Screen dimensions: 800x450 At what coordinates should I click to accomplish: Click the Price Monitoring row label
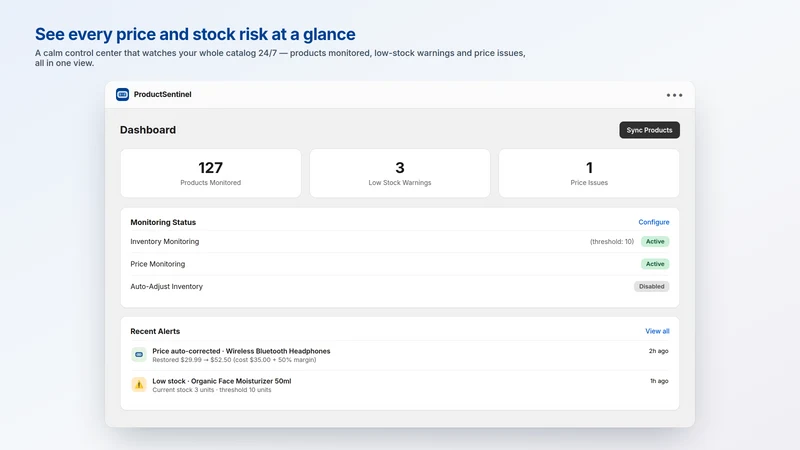tap(158, 264)
